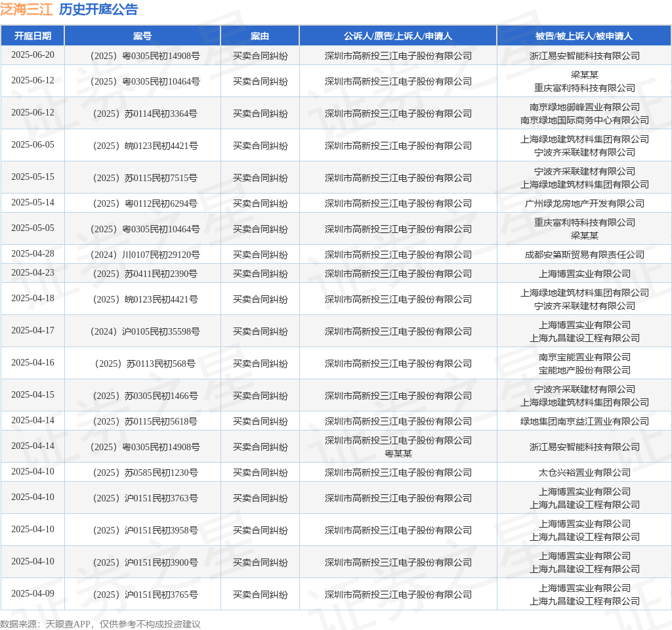Click defendant 南京绿地国际商务中心有限公司
The width and height of the screenshot is (672, 630).
584,120
